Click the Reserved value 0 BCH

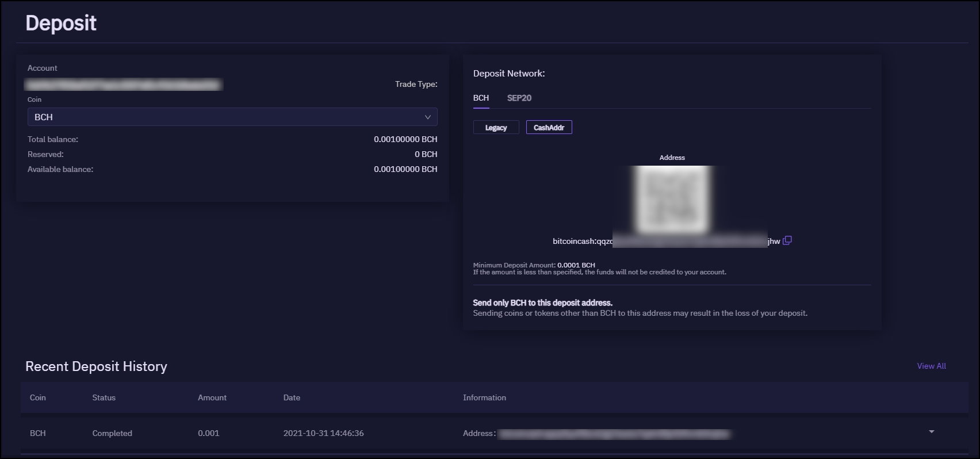coord(426,154)
